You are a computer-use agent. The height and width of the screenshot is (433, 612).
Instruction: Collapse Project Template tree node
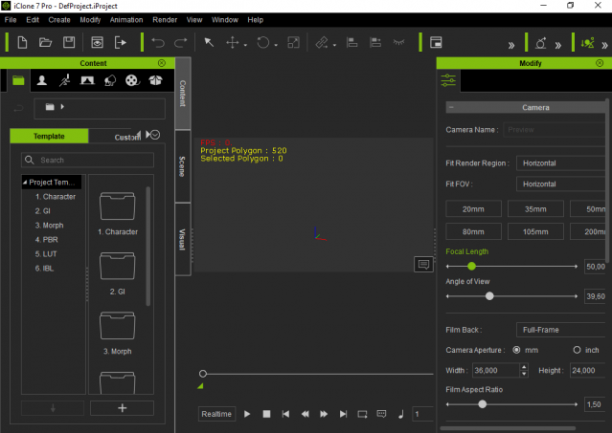click(x=25, y=182)
